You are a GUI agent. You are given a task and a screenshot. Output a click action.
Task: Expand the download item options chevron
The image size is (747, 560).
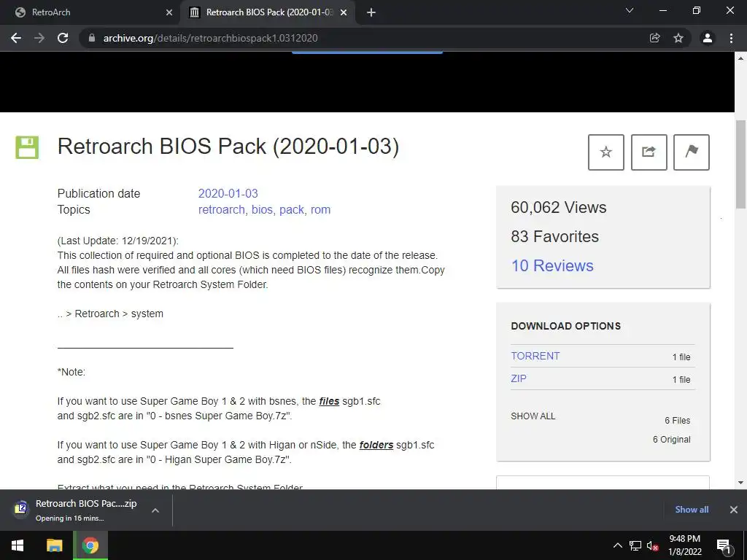click(155, 510)
